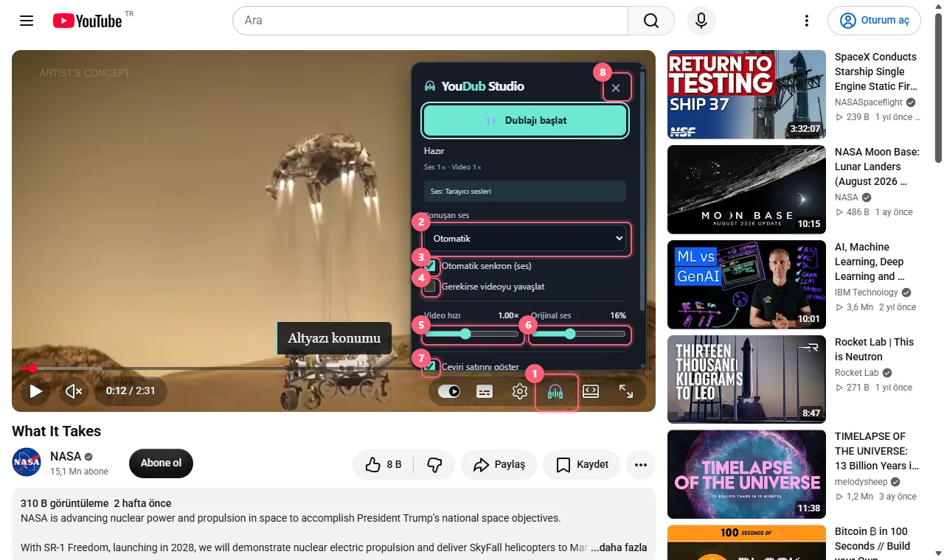
Task: Focus the Ara search input field
Action: click(430, 21)
